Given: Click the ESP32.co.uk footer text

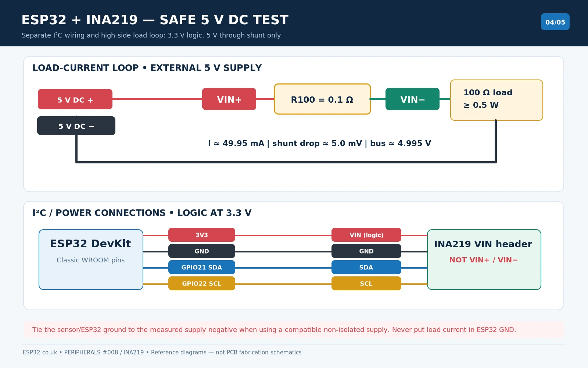Looking at the screenshot, I should click(x=162, y=353).
